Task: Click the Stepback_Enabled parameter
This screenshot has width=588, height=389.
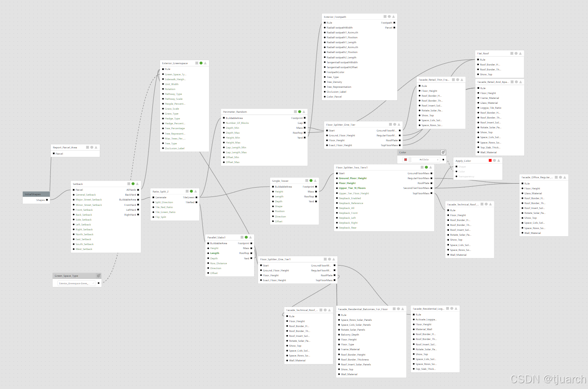Action: [350, 198]
